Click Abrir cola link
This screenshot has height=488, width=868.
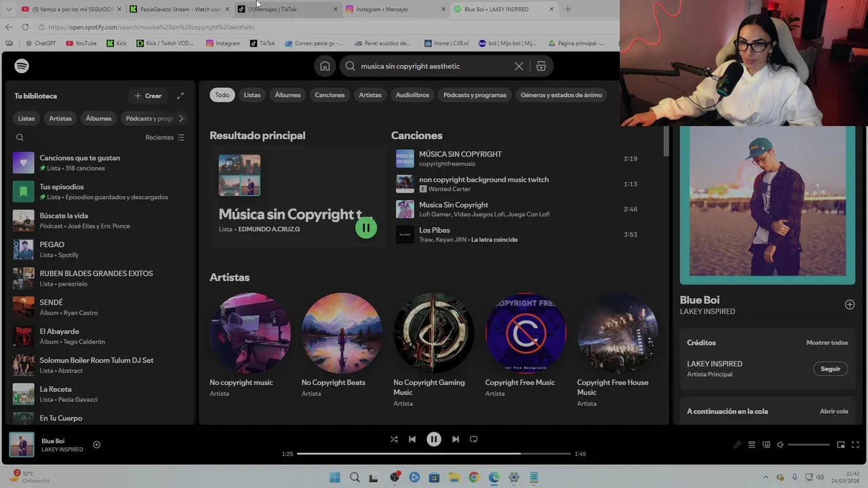834,411
